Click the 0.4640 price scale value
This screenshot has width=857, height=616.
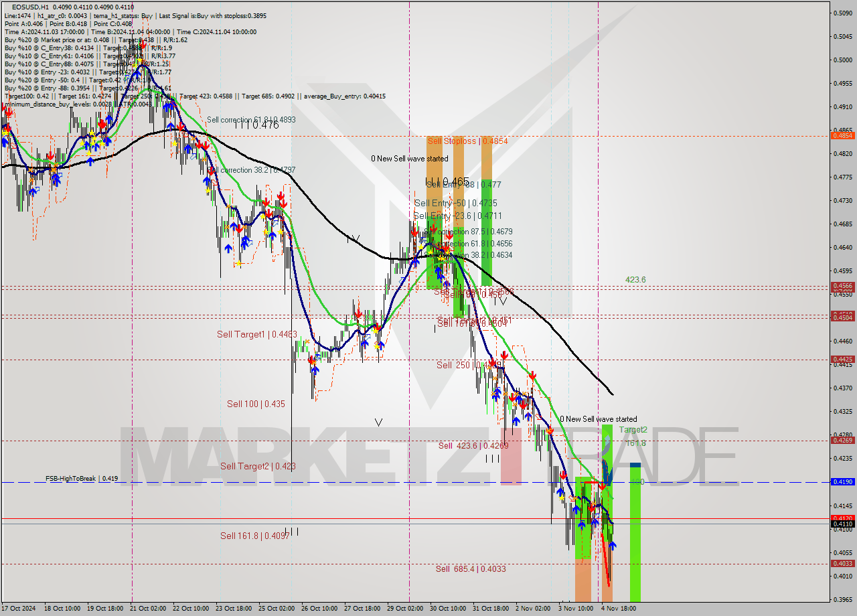(x=842, y=248)
